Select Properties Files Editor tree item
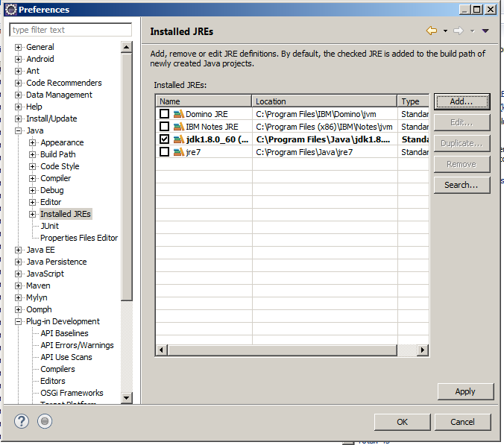Viewport: 504px width, 445px height. coord(78,238)
